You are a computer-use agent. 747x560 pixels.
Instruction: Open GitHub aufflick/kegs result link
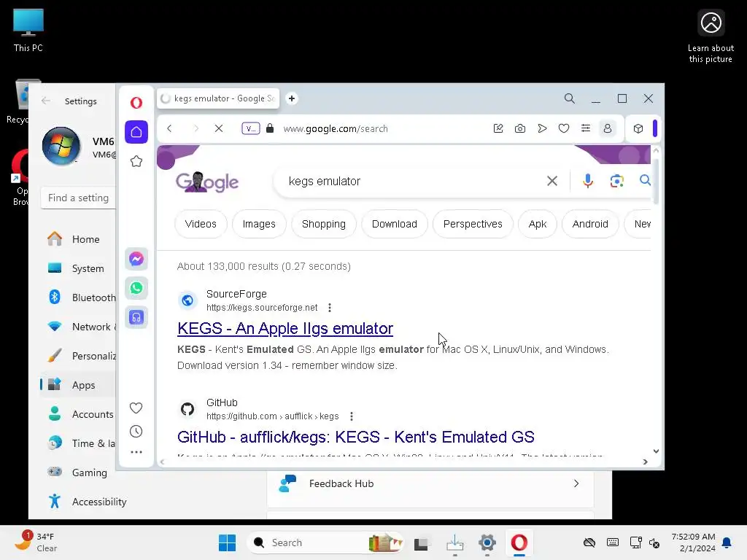356,437
